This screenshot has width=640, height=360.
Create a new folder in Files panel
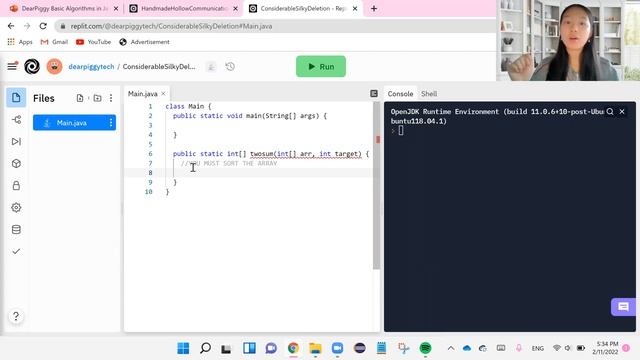[x=97, y=98]
